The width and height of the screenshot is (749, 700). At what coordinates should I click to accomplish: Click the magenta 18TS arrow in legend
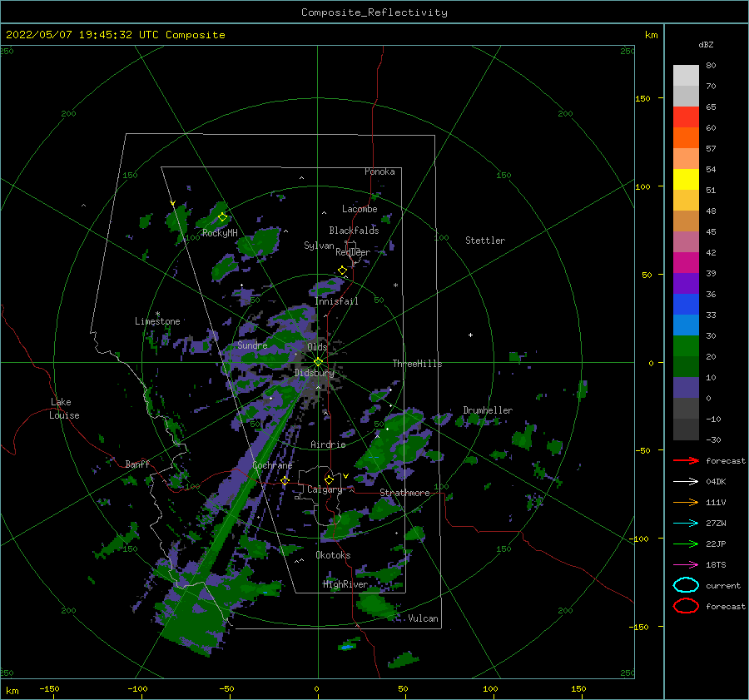click(x=686, y=565)
